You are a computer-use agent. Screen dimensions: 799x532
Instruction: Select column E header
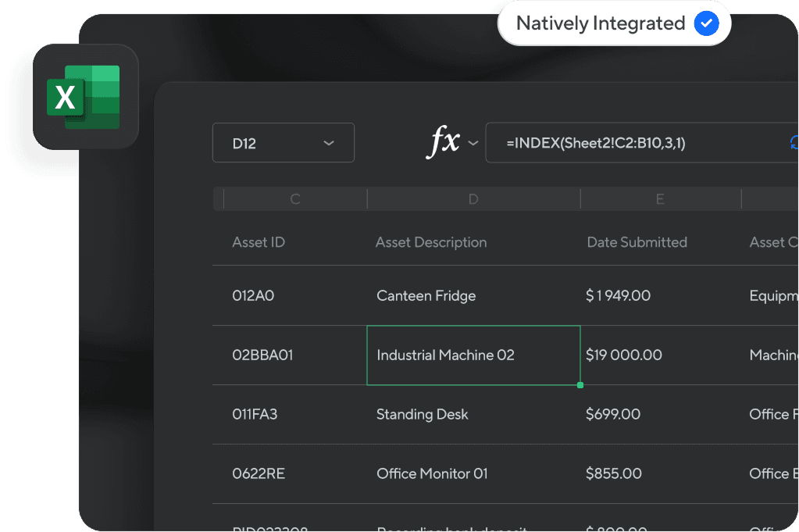click(x=661, y=198)
